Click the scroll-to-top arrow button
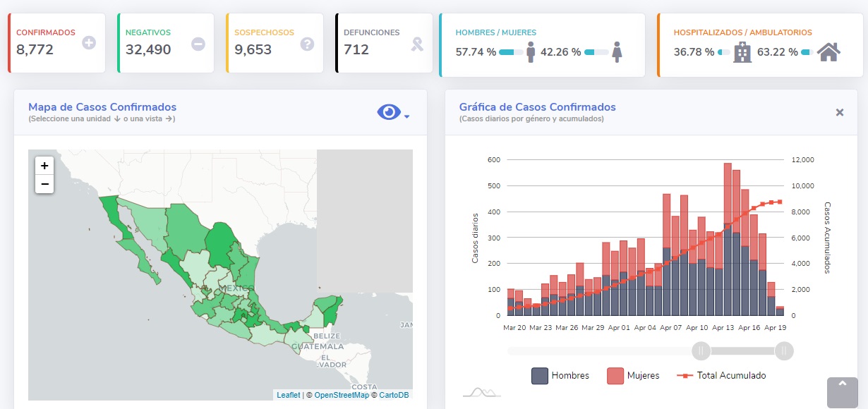The image size is (868, 409). pos(842,391)
